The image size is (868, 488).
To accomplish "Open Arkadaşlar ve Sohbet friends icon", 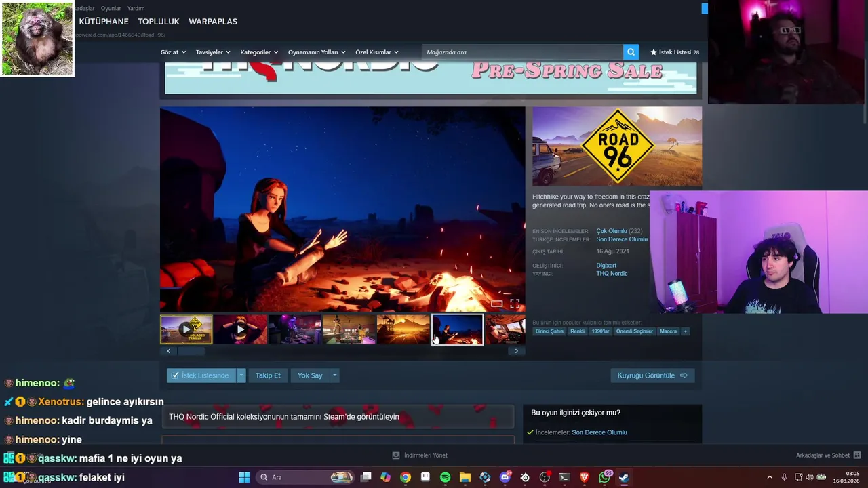I will pyautogui.click(x=857, y=455).
